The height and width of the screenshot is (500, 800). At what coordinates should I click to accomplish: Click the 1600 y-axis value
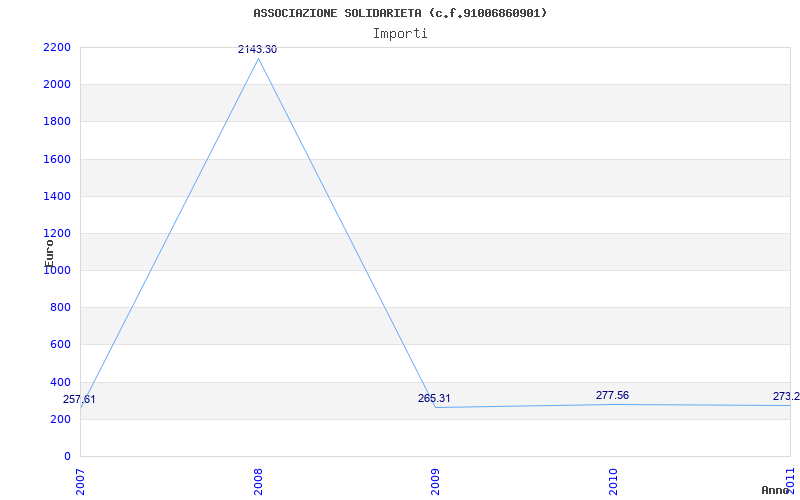click(x=57, y=159)
